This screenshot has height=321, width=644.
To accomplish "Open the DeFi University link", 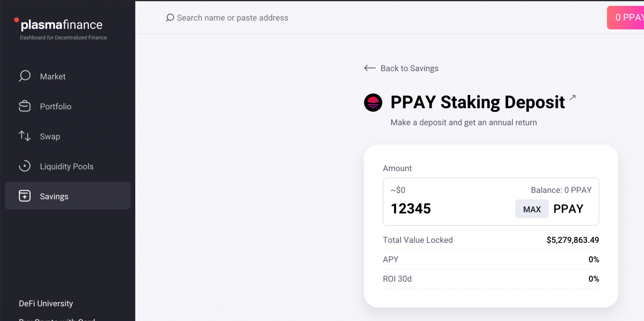I will tap(46, 303).
